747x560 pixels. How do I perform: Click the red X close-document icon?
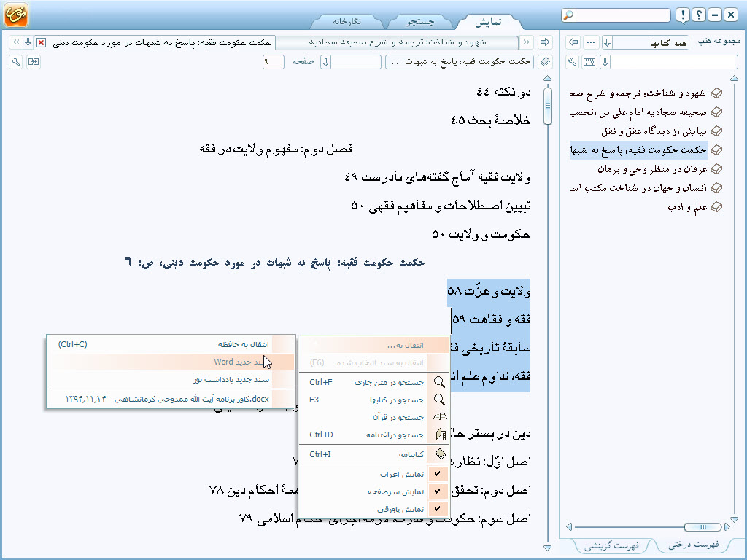[41, 42]
